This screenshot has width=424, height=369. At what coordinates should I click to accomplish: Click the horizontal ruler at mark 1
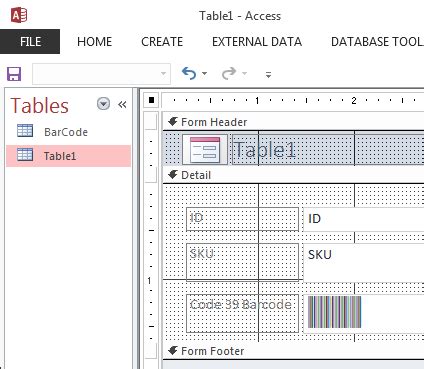[x=257, y=100]
